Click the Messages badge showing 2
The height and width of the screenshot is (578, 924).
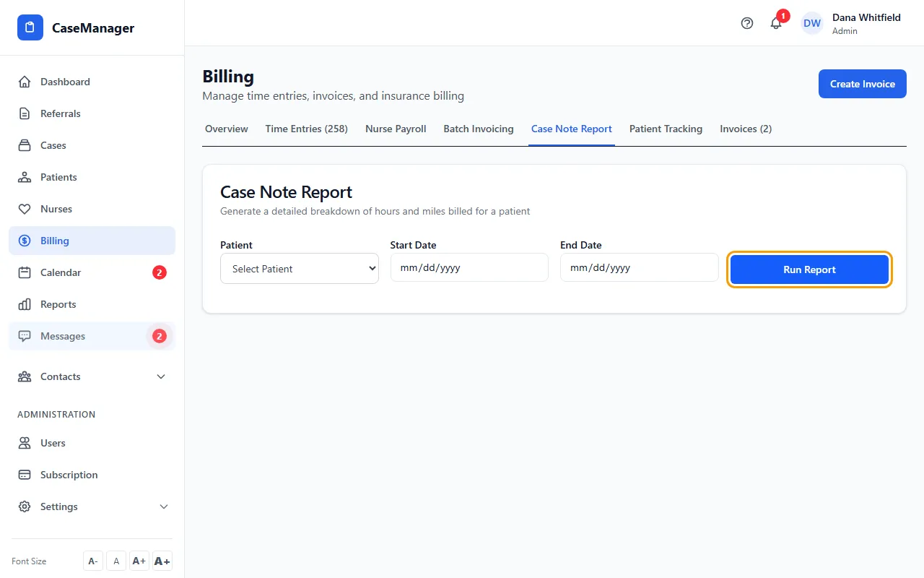(x=160, y=336)
